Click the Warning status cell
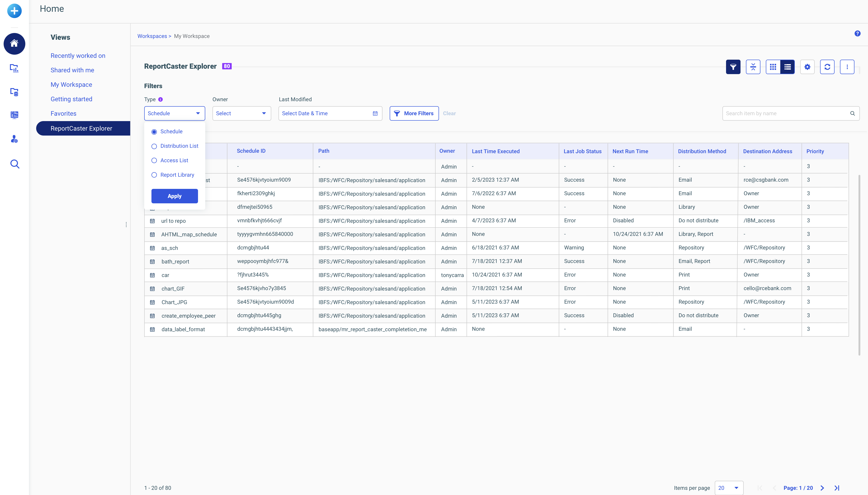Viewport: 868px width, 495px height. coord(574,248)
